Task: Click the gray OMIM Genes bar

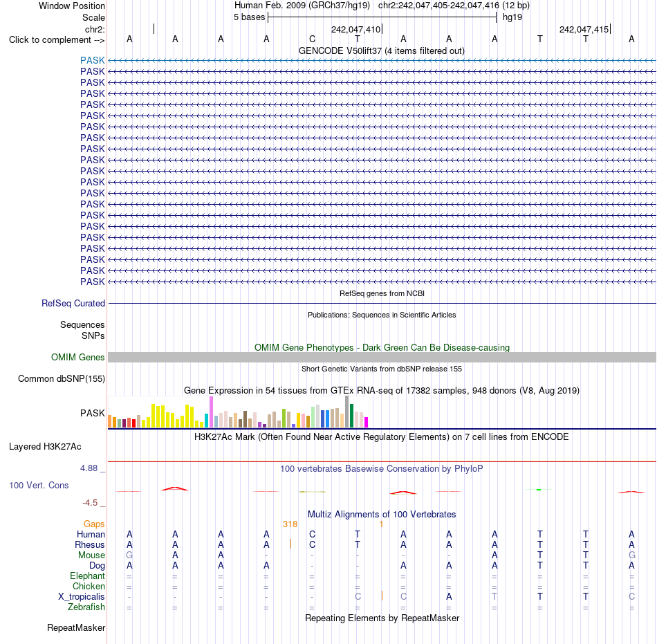Action: [382, 358]
